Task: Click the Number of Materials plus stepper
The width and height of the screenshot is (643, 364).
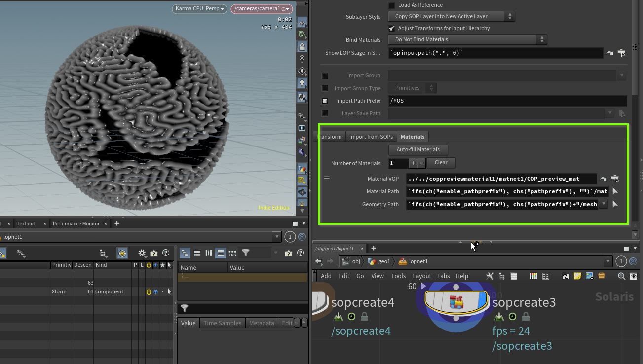Action: (413, 163)
